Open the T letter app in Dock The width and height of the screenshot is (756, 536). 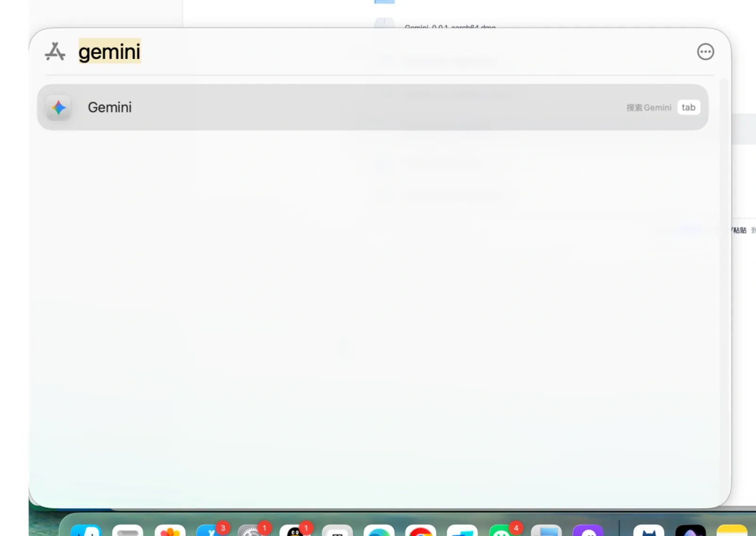click(x=337, y=531)
